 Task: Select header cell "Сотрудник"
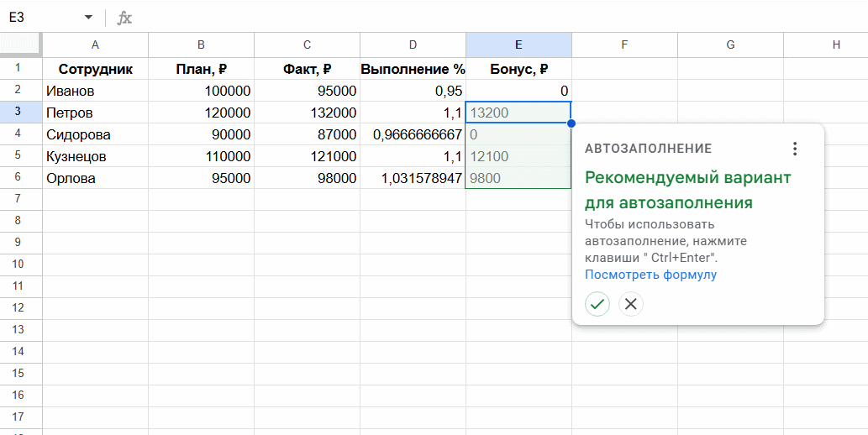tap(95, 69)
